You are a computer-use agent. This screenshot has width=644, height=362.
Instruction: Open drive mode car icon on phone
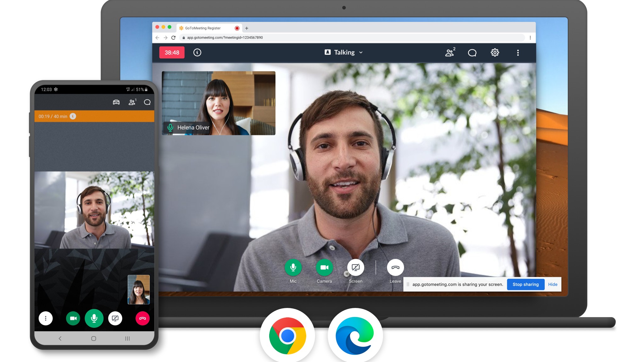tap(116, 102)
